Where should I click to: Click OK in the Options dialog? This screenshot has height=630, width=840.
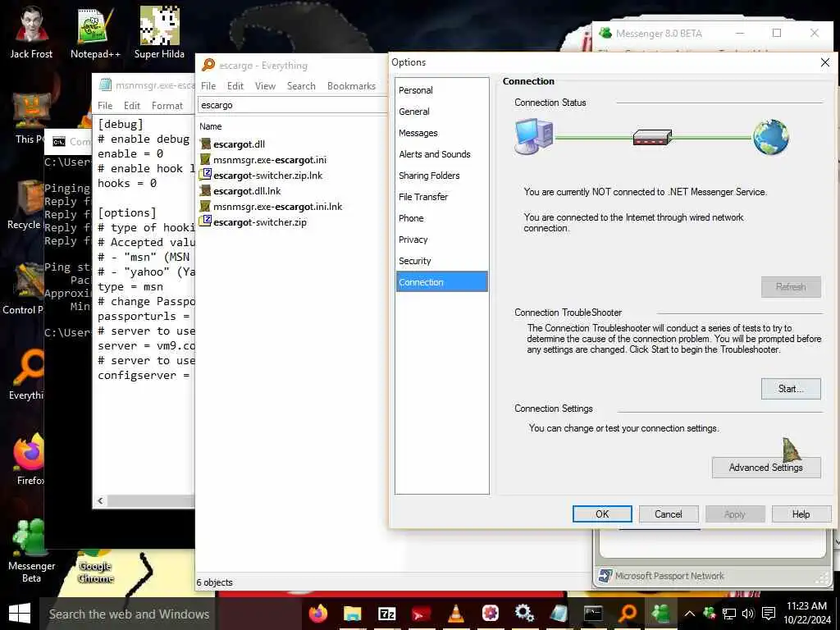coord(602,514)
